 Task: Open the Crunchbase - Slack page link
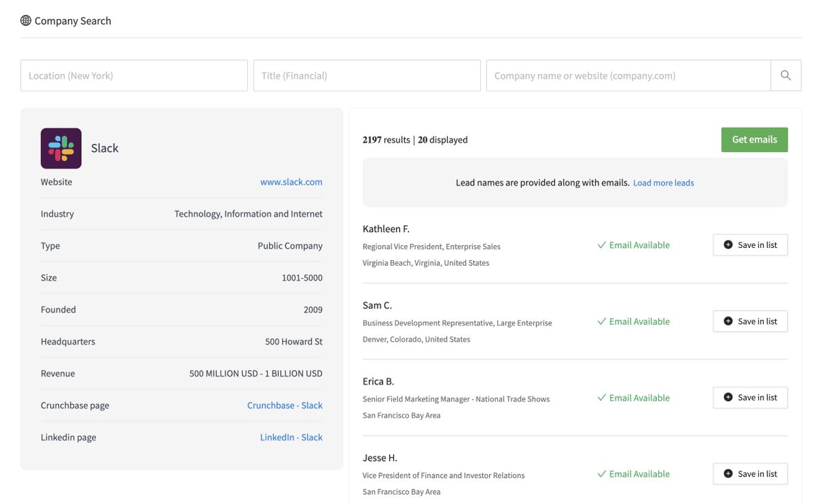(x=284, y=405)
